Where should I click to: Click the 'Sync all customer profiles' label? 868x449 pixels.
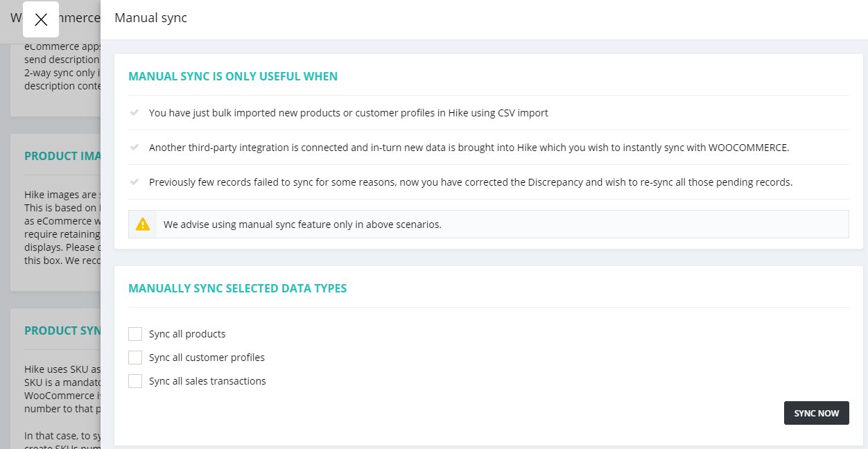[x=207, y=358]
